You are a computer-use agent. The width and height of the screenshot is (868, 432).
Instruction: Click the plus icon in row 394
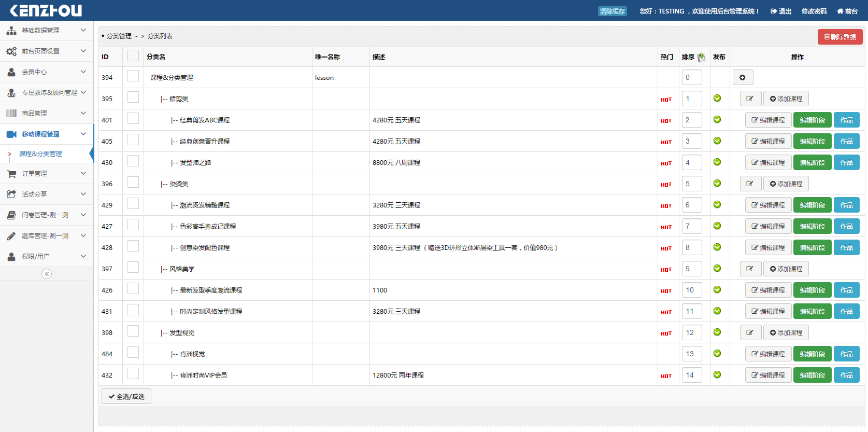pos(743,77)
